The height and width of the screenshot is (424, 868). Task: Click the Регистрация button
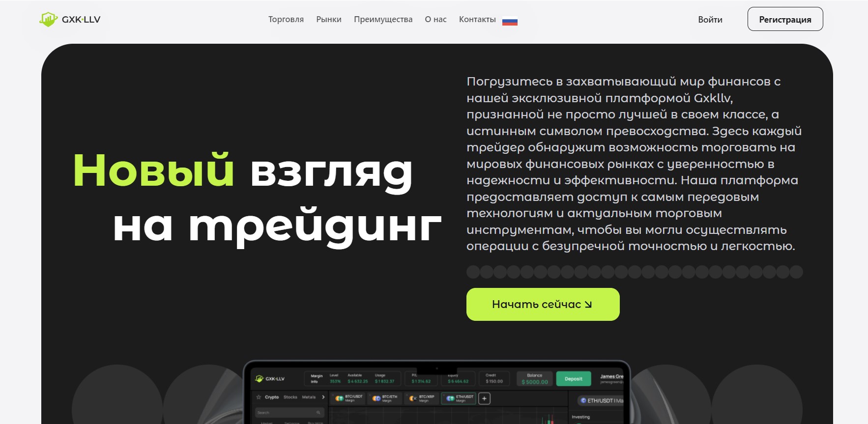coord(785,19)
